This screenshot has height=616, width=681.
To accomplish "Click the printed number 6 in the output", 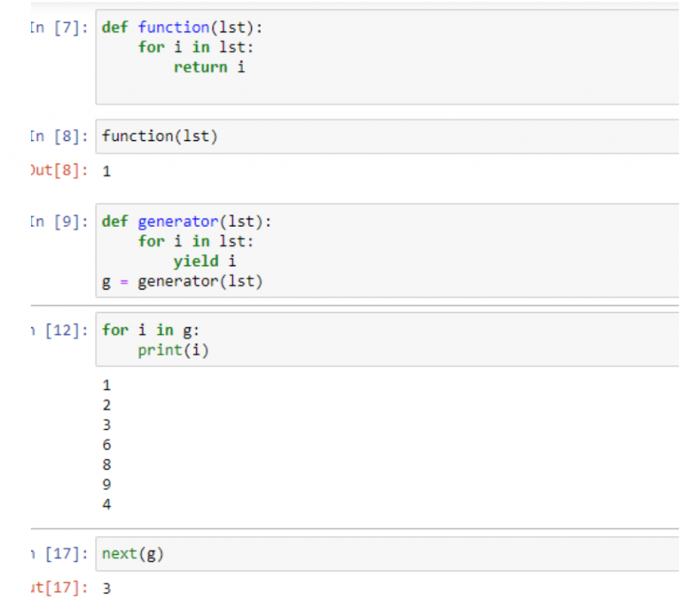I will [x=107, y=445].
